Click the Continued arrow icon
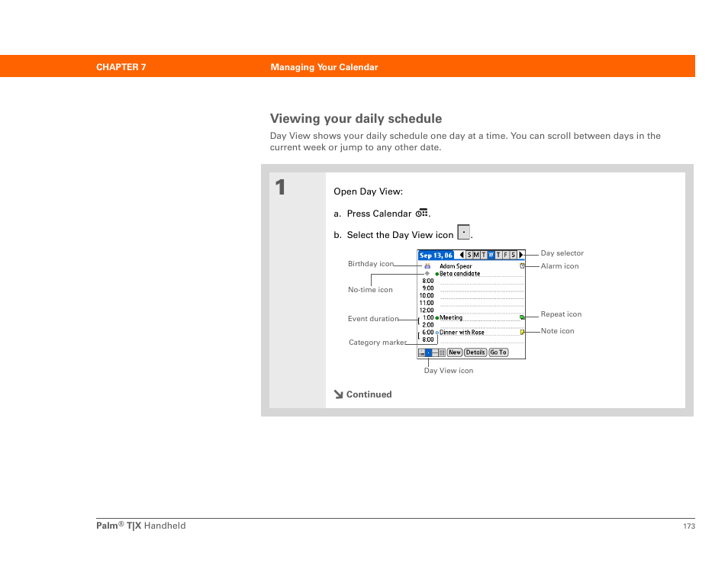This screenshot has height=563, width=728. [x=338, y=394]
